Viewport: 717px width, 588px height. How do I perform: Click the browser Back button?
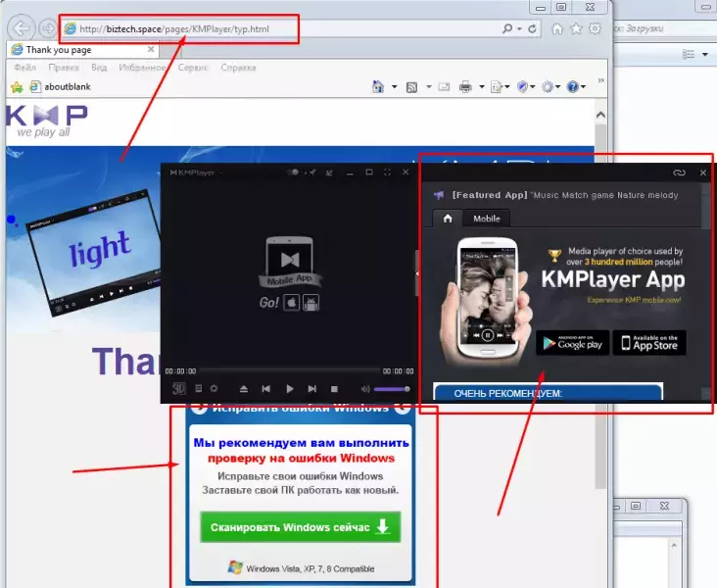point(21,28)
